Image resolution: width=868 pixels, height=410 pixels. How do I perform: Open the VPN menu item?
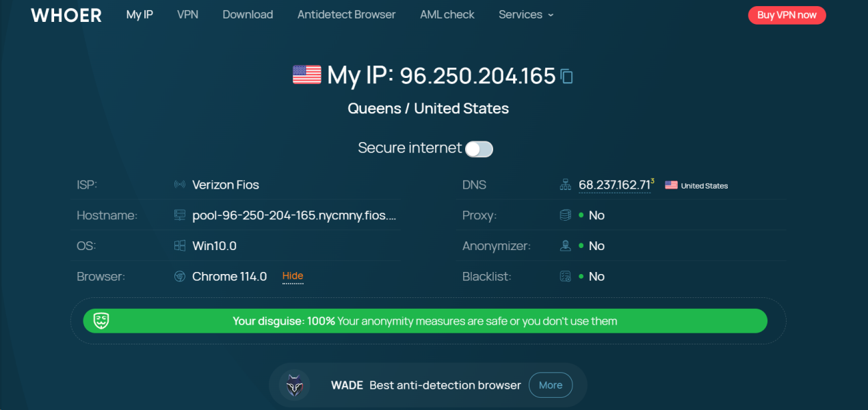click(x=187, y=14)
